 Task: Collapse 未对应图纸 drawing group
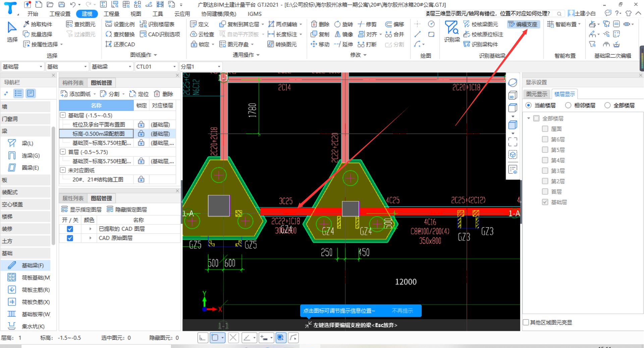63,170
